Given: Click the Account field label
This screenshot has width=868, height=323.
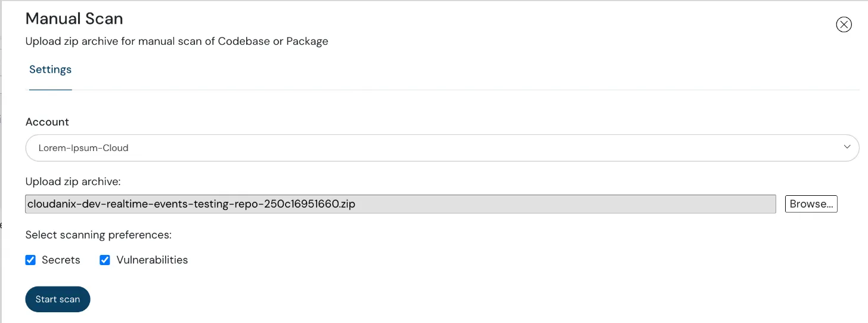Looking at the screenshot, I should tap(47, 122).
